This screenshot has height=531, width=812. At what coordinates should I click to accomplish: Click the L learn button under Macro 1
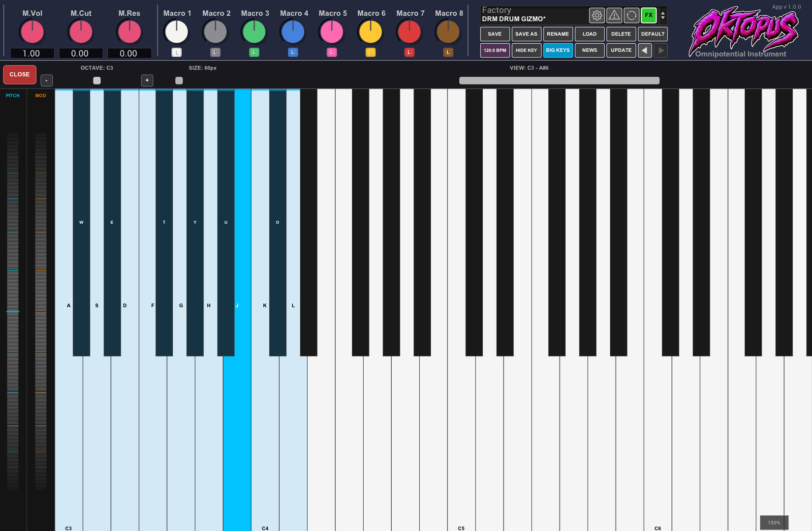pyautogui.click(x=177, y=52)
